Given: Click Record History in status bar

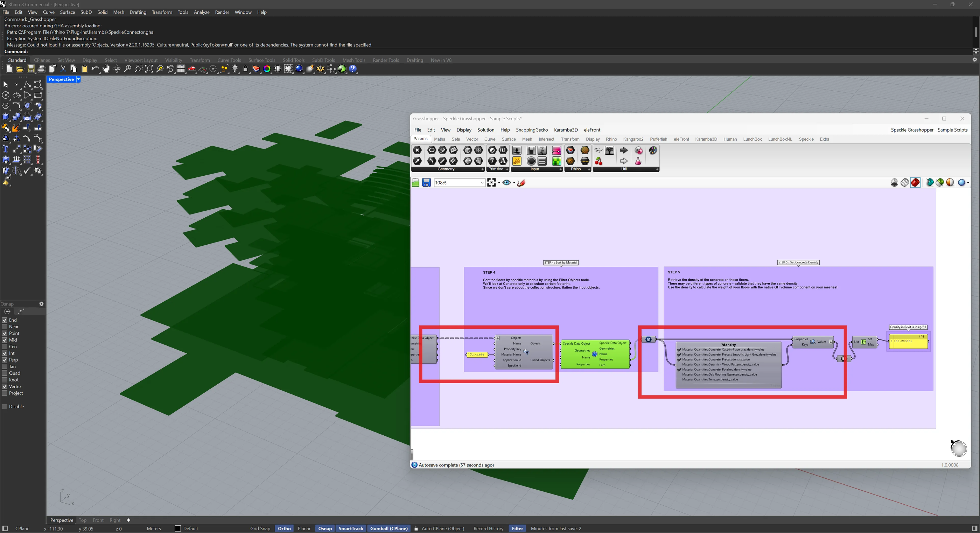Looking at the screenshot, I should tap(488, 528).
